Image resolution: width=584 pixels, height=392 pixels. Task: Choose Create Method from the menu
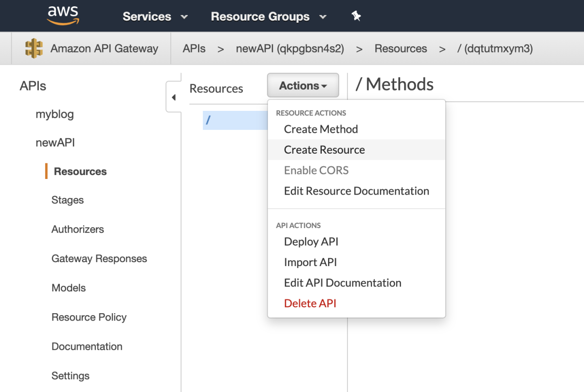coord(356,129)
